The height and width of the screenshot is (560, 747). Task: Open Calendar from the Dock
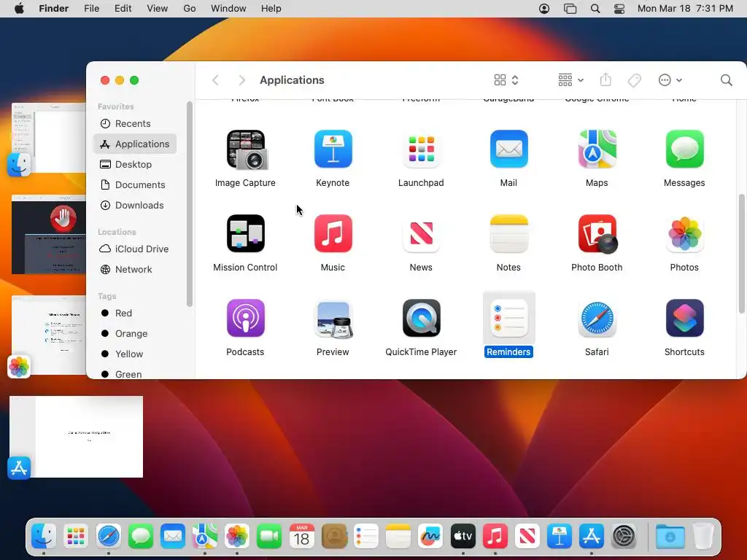301,537
